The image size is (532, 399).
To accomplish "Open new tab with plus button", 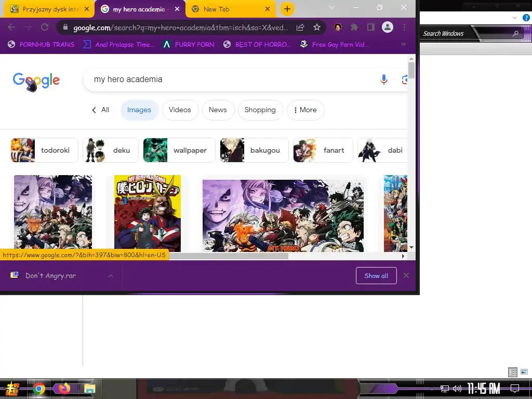I will [x=287, y=9].
